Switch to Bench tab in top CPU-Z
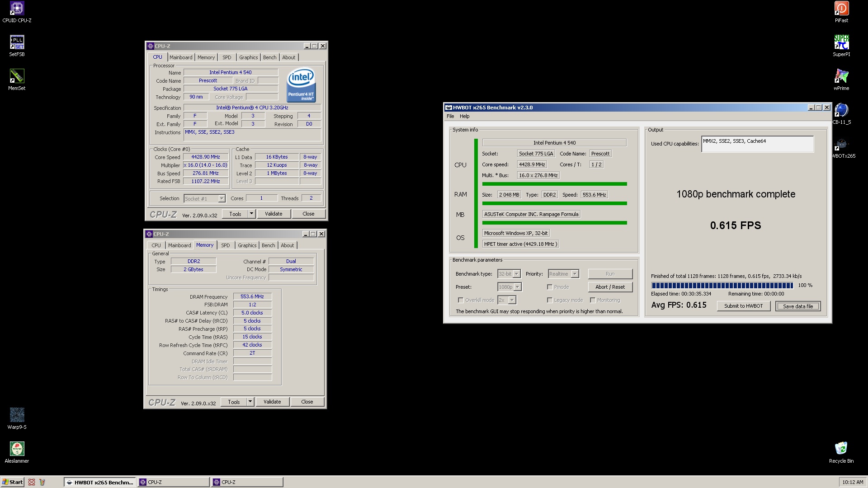Image resolution: width=868 pixels, height=488 pixels. click(x=269, y=57)
